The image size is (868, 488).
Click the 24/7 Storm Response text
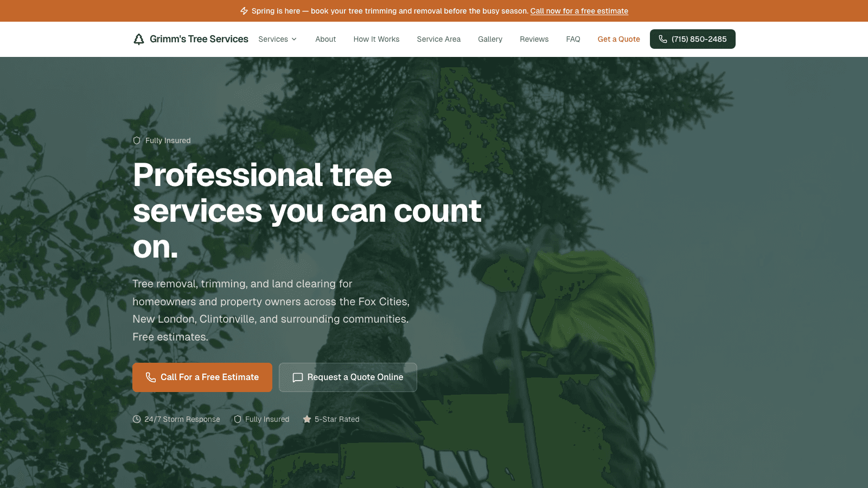182,419
